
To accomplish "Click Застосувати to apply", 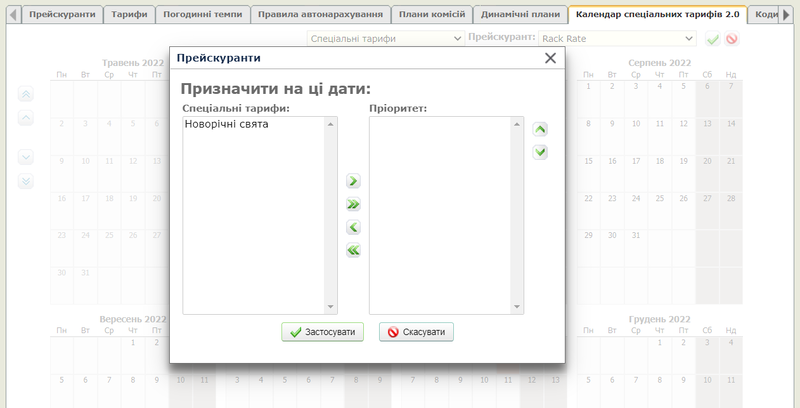I will point(323,332).
